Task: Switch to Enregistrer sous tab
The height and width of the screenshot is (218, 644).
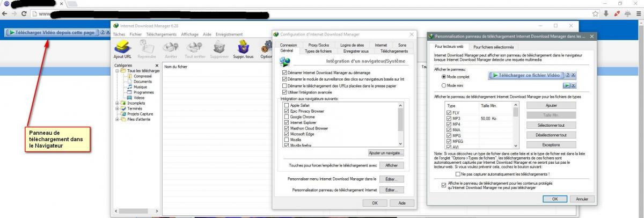Action: 356,51
